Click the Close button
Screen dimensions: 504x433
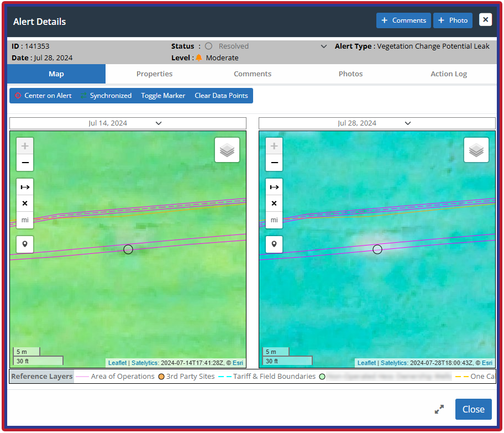[473, 409]
